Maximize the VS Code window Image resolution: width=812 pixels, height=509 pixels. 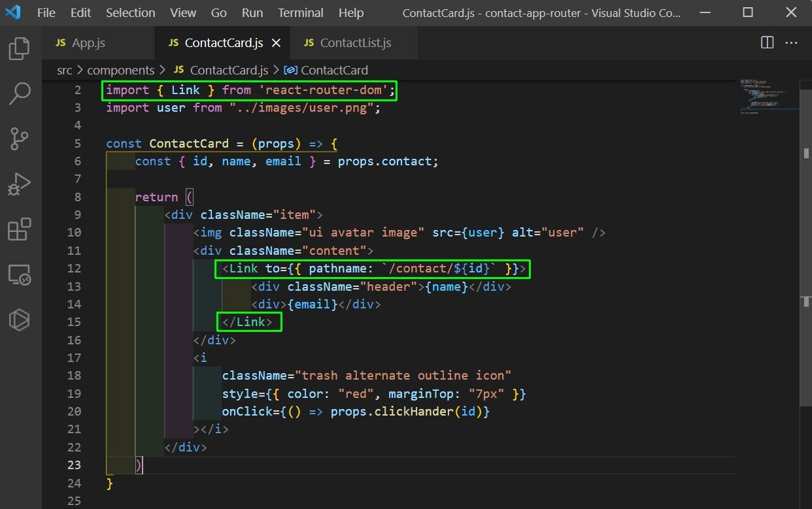click(748, 12)
